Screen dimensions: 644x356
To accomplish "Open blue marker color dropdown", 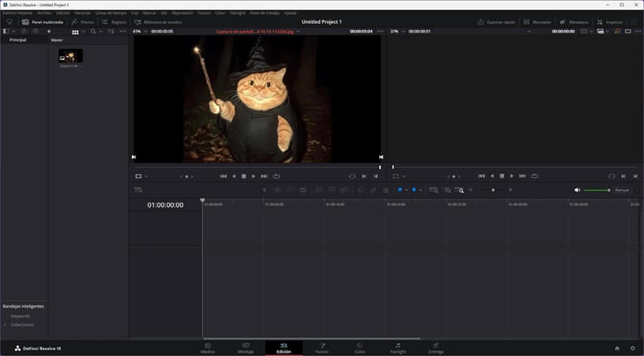I will [x=420, y=190].
